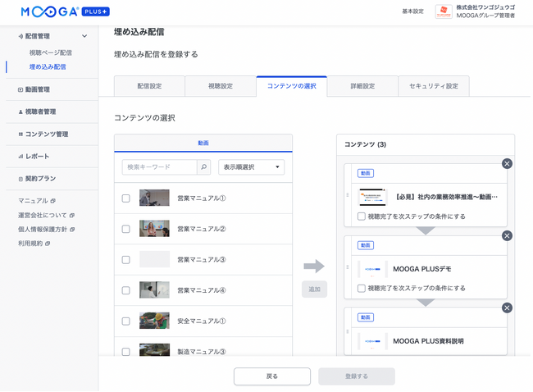Viewport: 533px width, 392px height.
Task: Click external link icon next to マニュアル
Action: [x=52, y=201]
